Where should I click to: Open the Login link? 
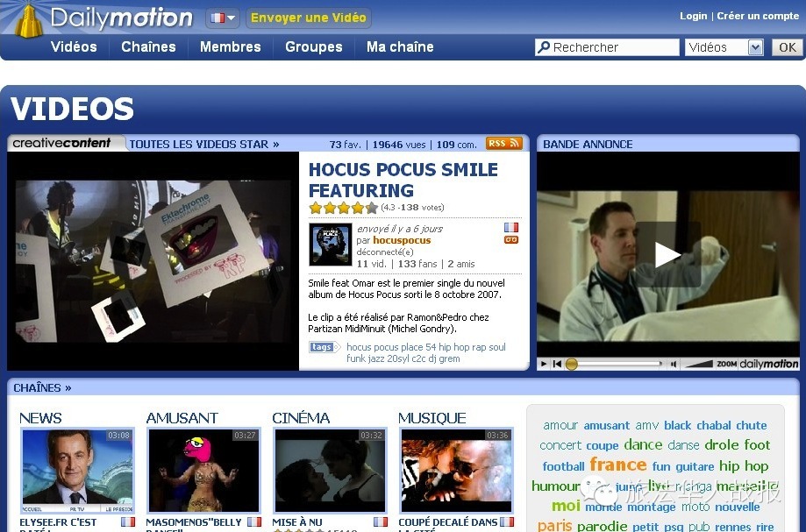(694, 16)
